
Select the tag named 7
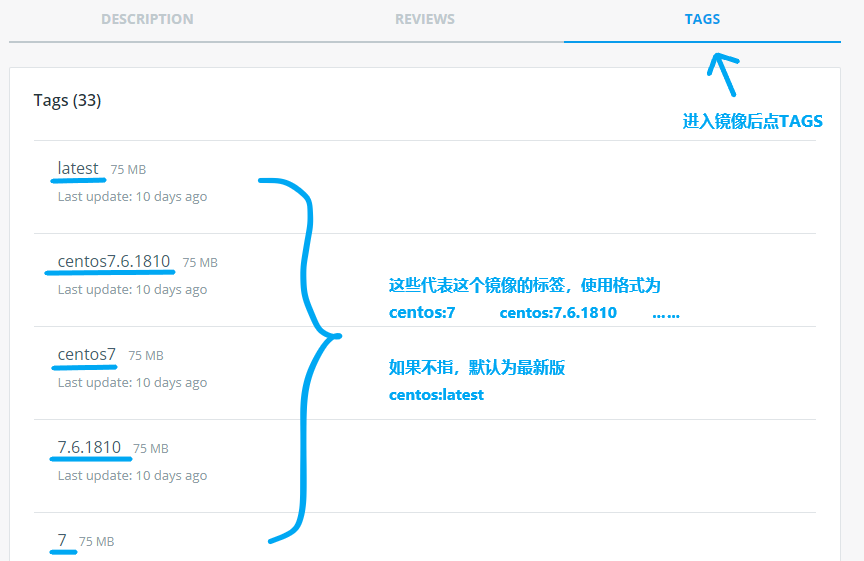point(62,540)
